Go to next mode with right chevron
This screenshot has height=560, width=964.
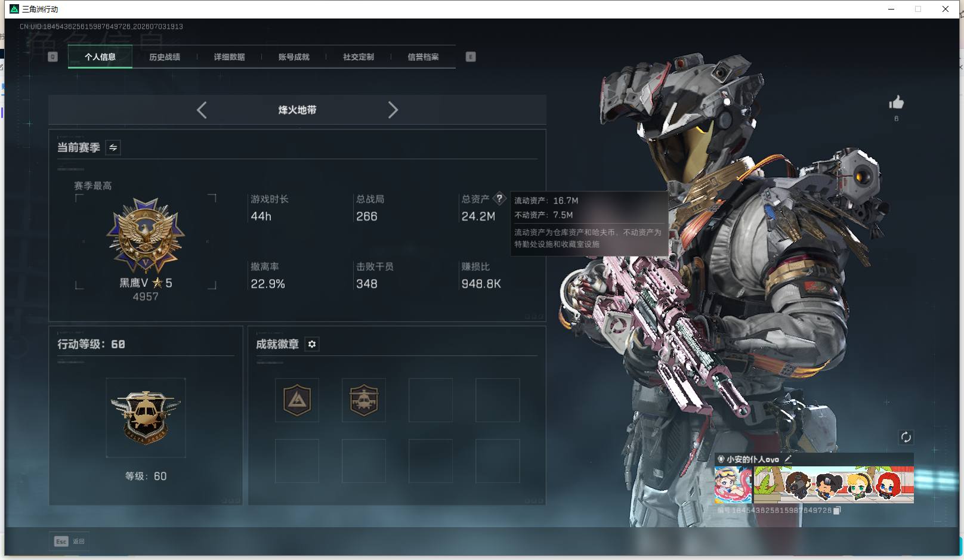pyautogui.click(x=393, y=110)
